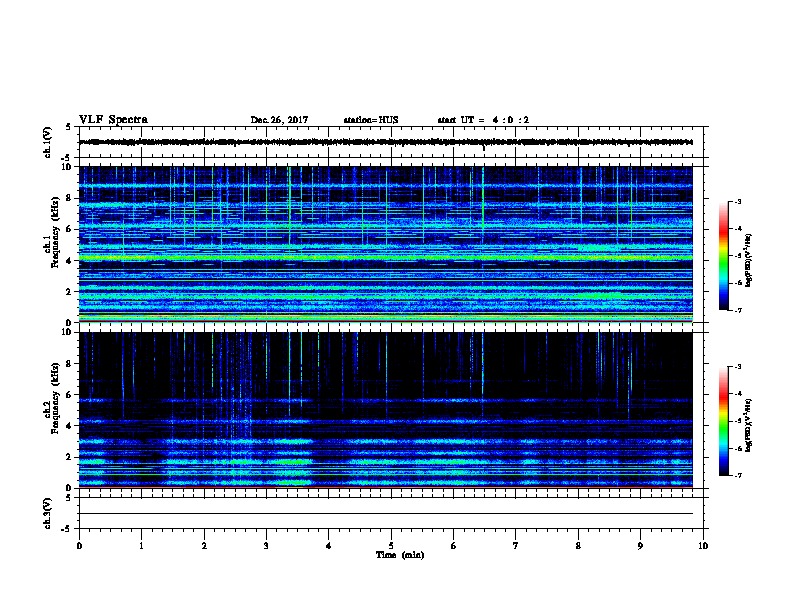Image resolution: width=792 pixels, height=612 pixels.
Task: Click the ch.2 frequency tick label "10"
Action: coord(68,332)
